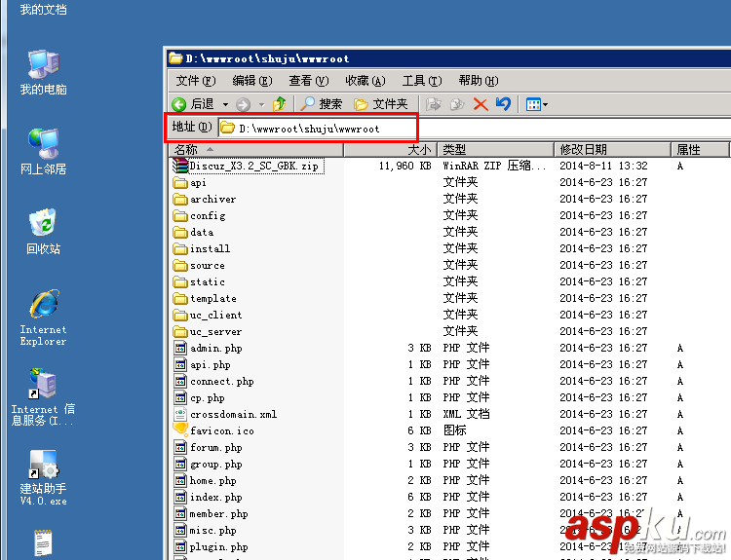Click the folder icon in the title bar

175,58
